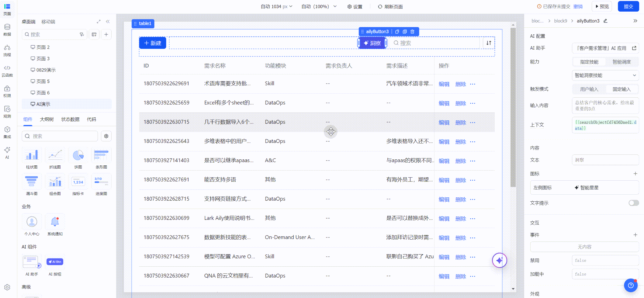Select the 指标卡 metric card component
Screen dimensions: 644x298
click(78, 185)
